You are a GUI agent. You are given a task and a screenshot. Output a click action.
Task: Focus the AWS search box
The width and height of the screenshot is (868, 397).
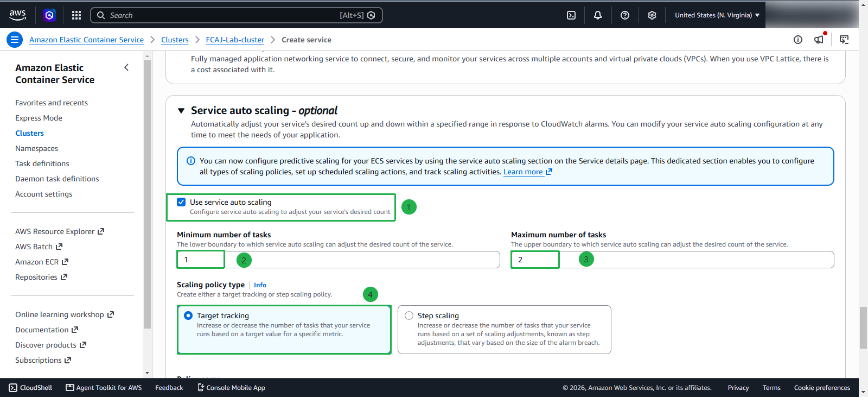point(237,15)
